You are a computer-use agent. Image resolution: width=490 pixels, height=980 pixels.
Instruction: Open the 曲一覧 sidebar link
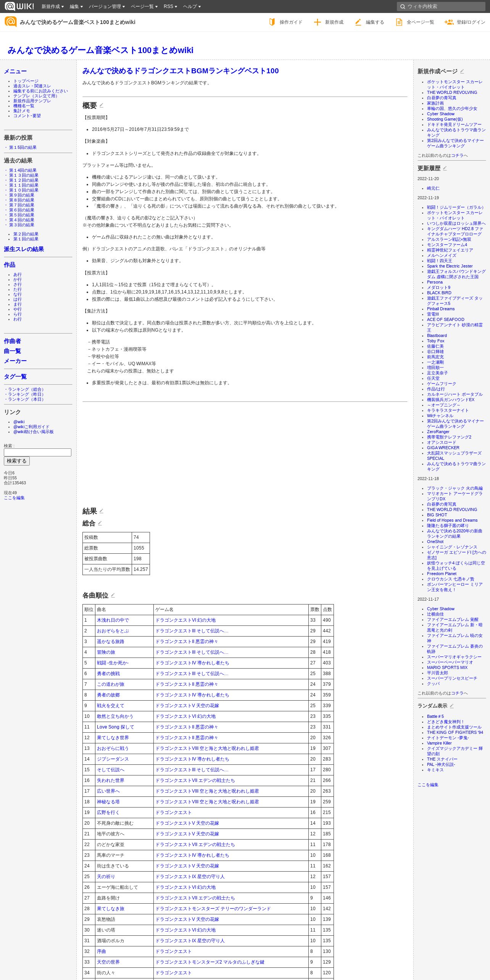click(12, 351)
